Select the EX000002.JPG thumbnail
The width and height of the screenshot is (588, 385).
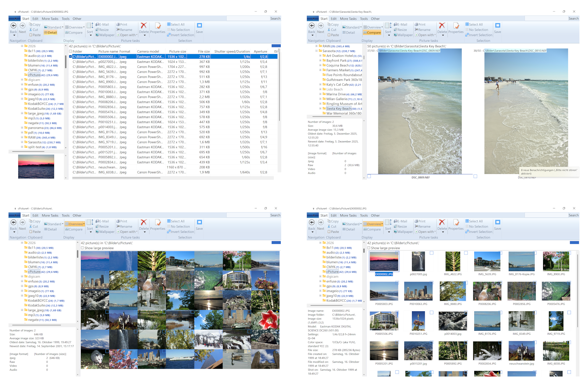tap(384, 262)
